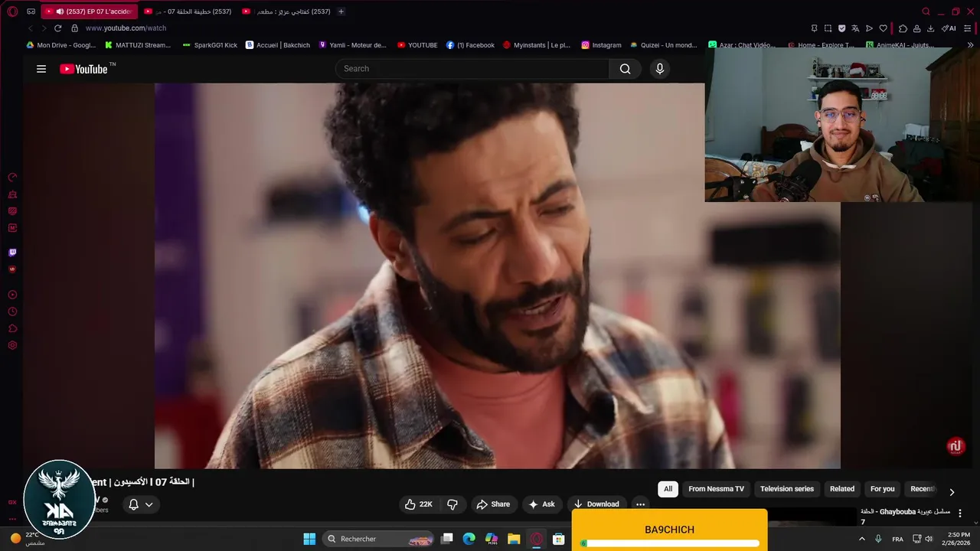Show more filter chips with right arrow

[x=952, y=492]
